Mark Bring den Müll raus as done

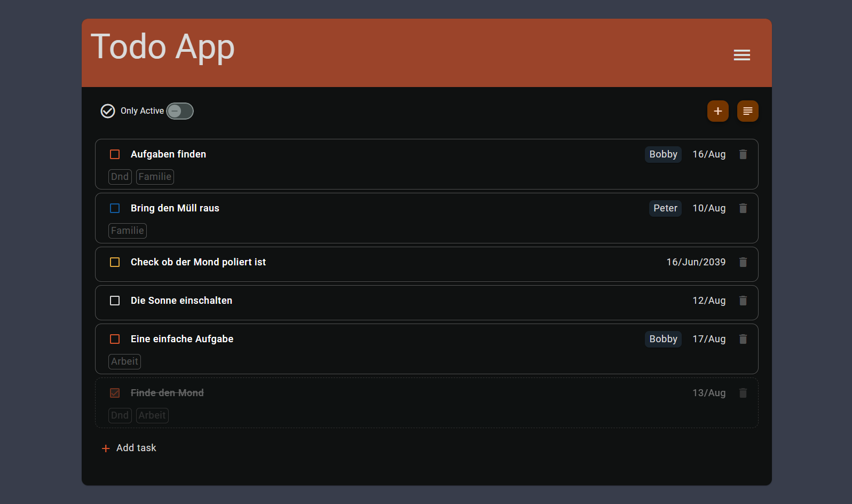pyautogui.click(x=115, y=208)
